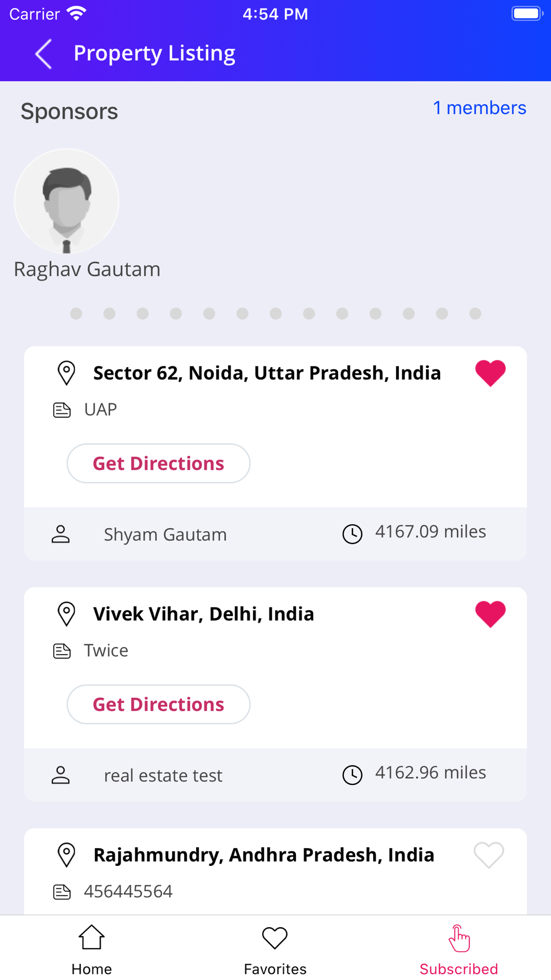The height and width of the screenshot is (980, 551).
Task: Get Directions to Vivek Vihar Delhi
Action: click(x=159, y=704)
